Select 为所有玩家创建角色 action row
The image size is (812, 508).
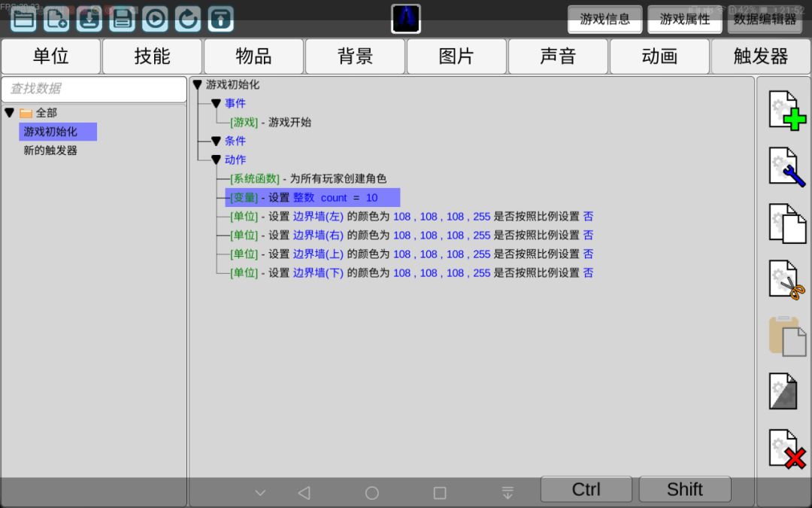(x=308, y=179)
